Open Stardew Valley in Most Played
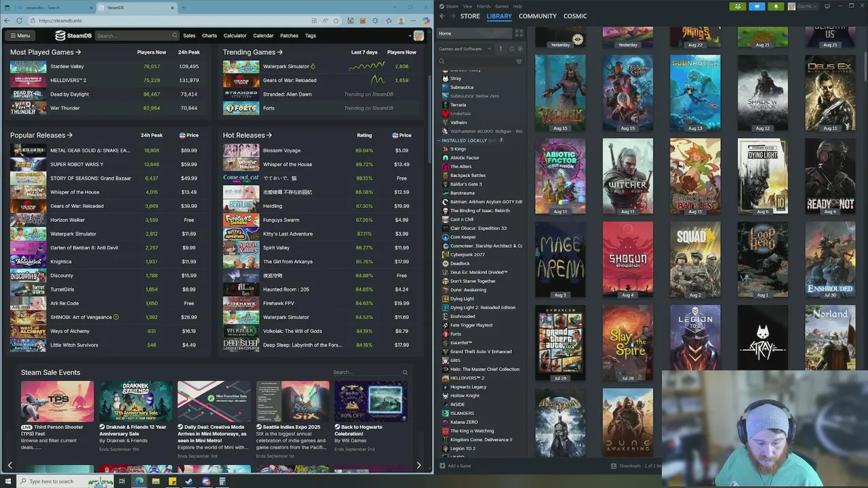868x488 pixels. pyautogui.click(x=67, y=66)
